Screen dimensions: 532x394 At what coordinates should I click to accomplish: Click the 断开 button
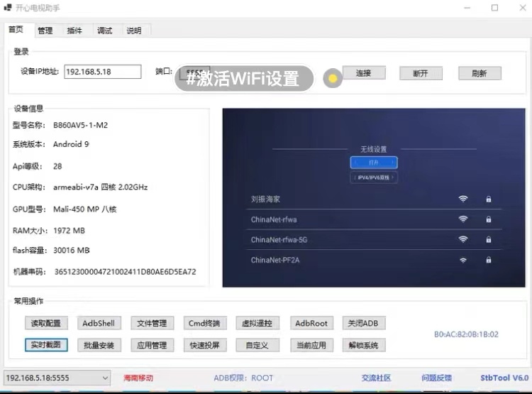pyautogui.click(x=420, y=73)
